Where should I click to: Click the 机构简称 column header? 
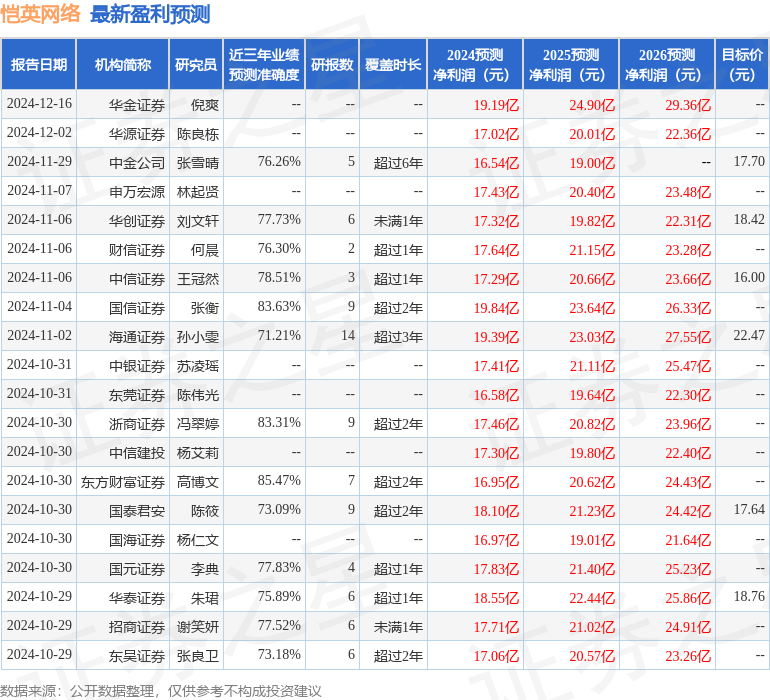pyautogui.click(x=123, y=65)
